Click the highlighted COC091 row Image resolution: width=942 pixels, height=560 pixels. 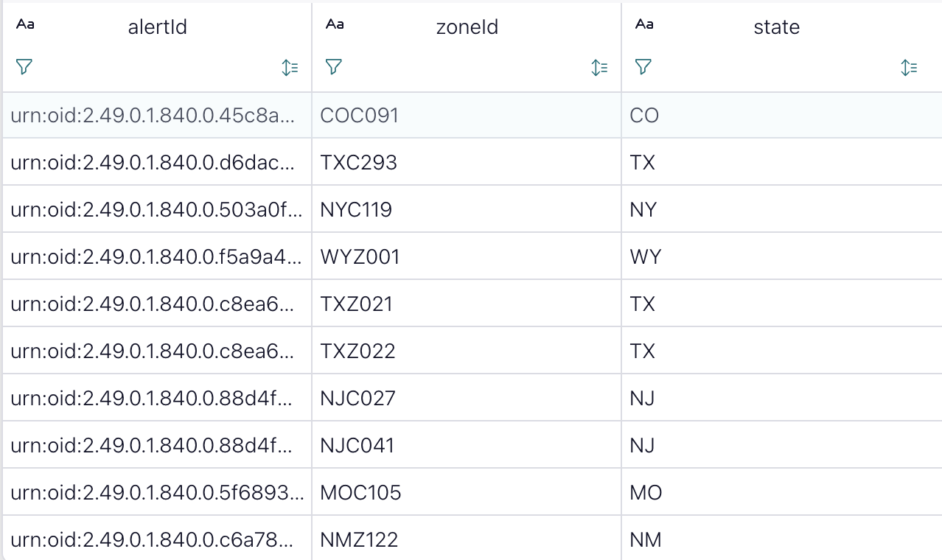(359, 115)
